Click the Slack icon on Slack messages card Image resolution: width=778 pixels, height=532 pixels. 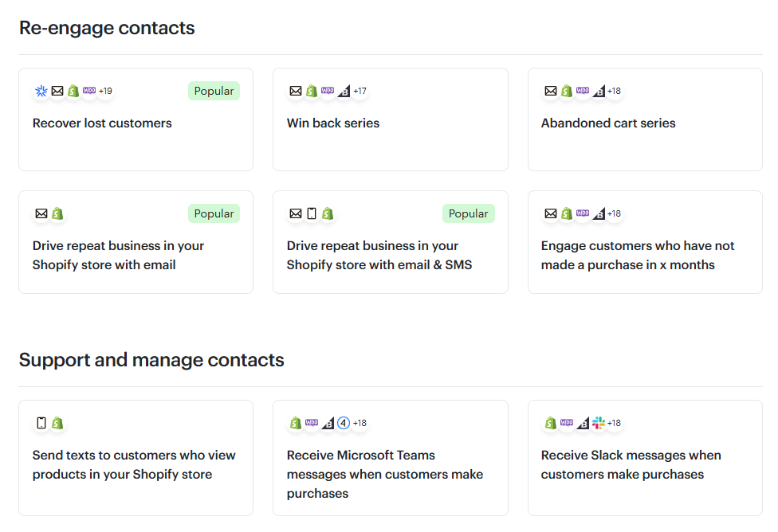click(x=599, y=423)
